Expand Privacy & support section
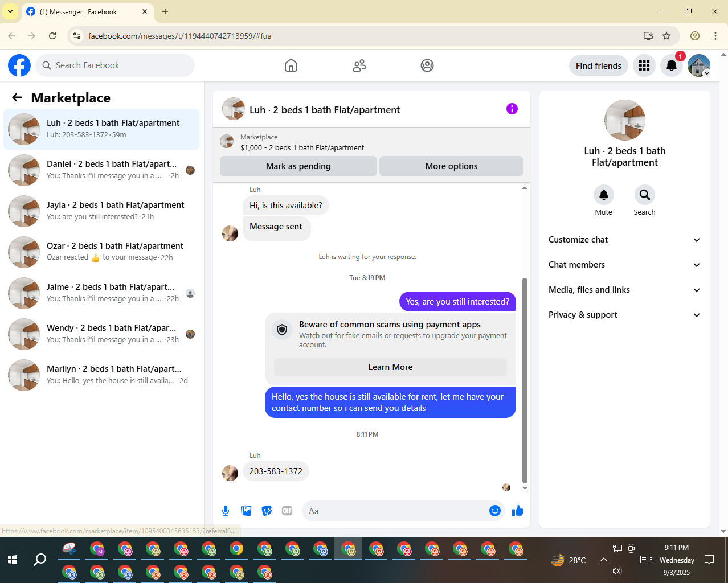The height and width of the screenshot is (583, 728). coord(625,315)
